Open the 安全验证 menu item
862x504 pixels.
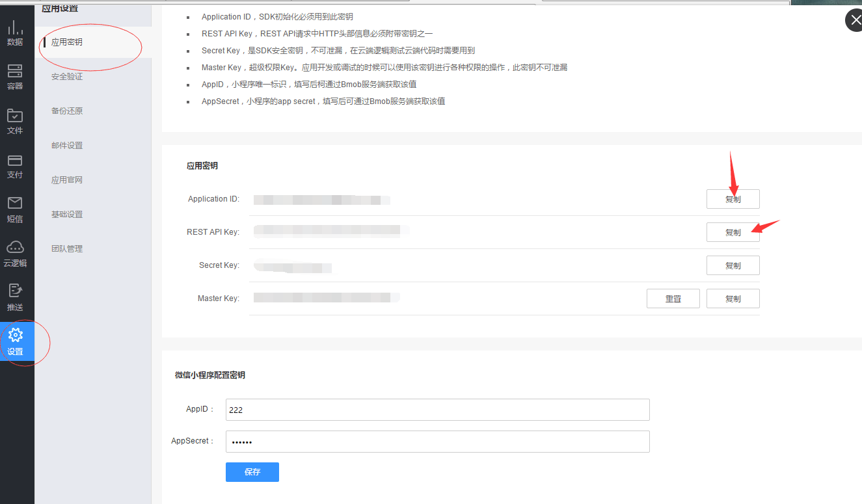(x=67, y=77)
